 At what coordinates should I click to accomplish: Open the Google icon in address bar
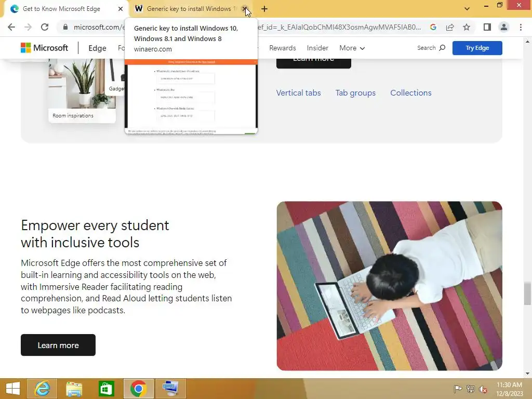coord(433,27)
